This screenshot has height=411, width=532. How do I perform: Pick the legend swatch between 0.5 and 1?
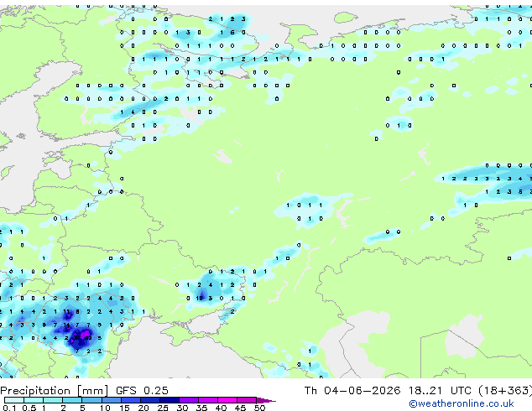tap(34, 400)
